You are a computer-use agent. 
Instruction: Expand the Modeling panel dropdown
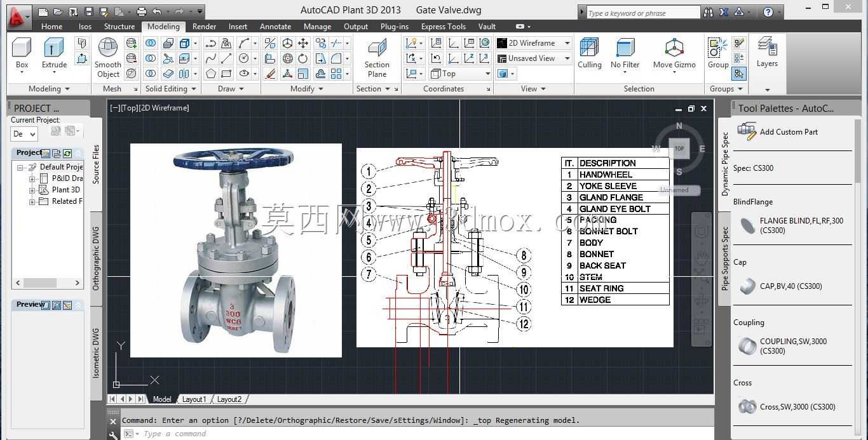50,89
